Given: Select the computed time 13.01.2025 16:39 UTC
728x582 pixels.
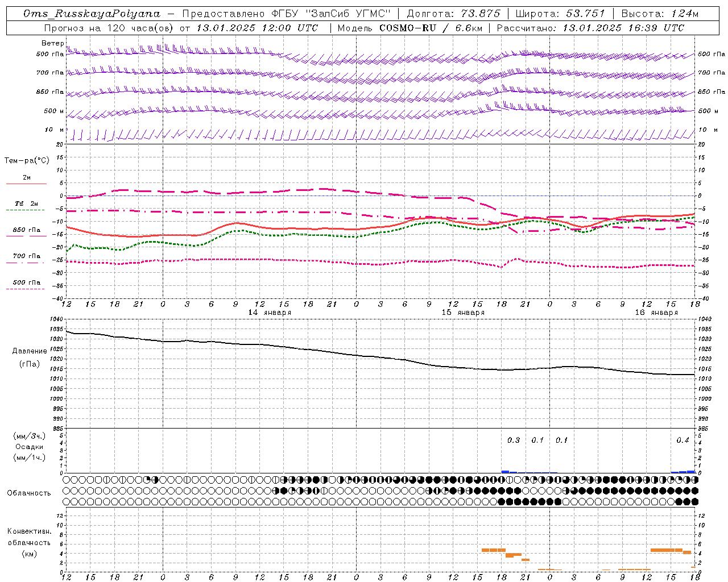Looking at the screenshot, I should 623,28.
